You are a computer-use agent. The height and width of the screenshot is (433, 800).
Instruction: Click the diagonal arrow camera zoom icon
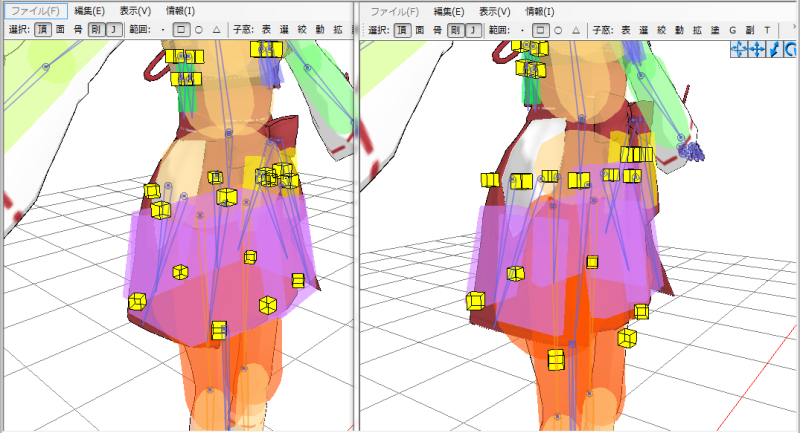[x=774, y=49]
